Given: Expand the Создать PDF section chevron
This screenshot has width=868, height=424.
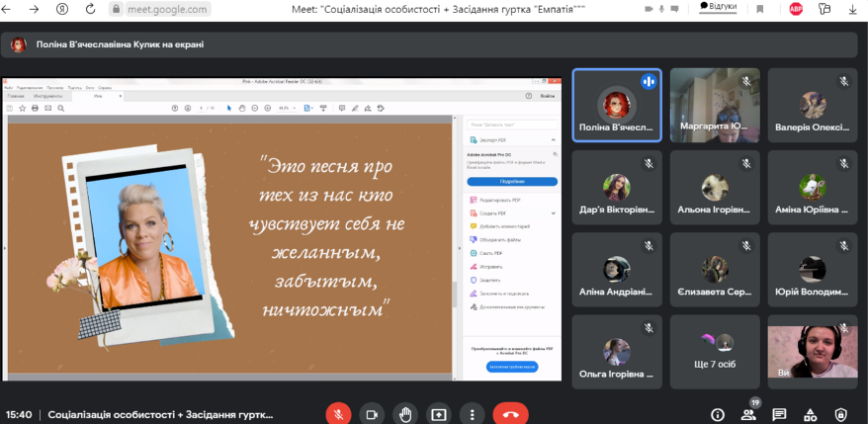Looking at the screenshot, I should pyautogui.click(x=553, y=213).
